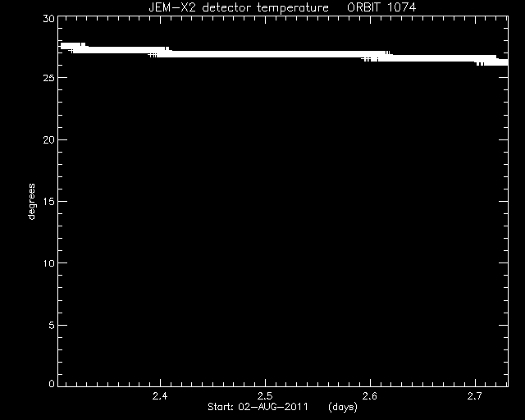525x420 pixels.
Task: Click the curve step near 2.6 days
Action: point(377,56)
